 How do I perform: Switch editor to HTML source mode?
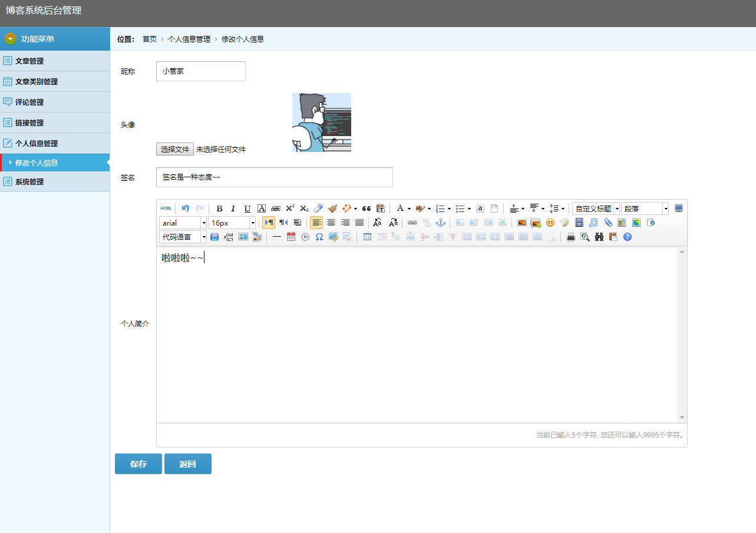click(166, 208)
